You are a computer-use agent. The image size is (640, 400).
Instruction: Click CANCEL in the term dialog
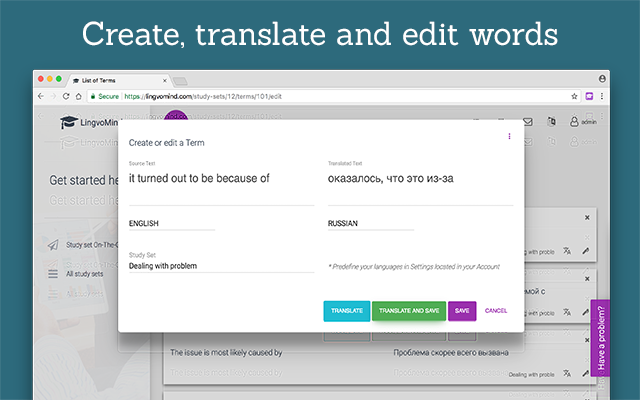[x=496, y=311]
